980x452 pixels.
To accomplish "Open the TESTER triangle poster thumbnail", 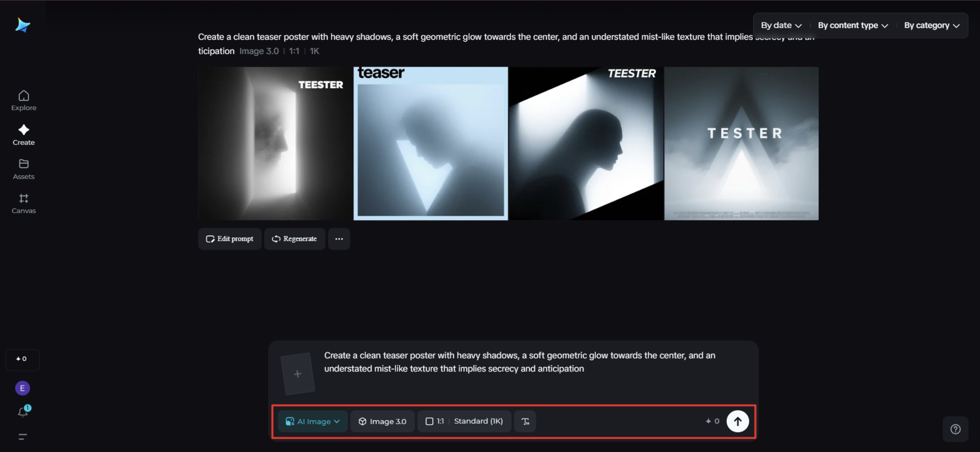I will point(741,143).
